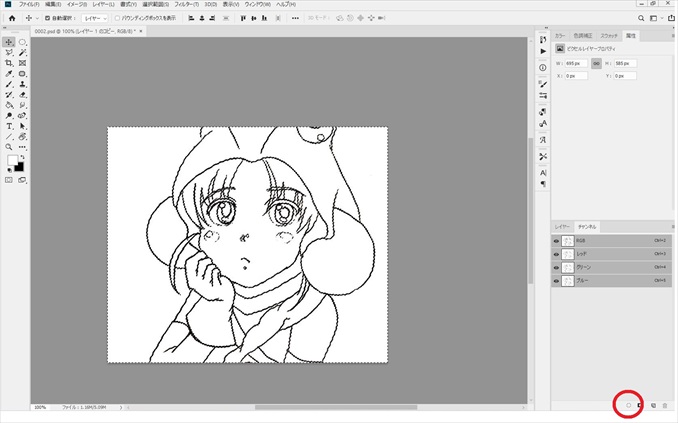Viewport: 678px width, 423px height.
Task: Open the Actions play-arrow panel icon
Action: [x=543, y=51]
